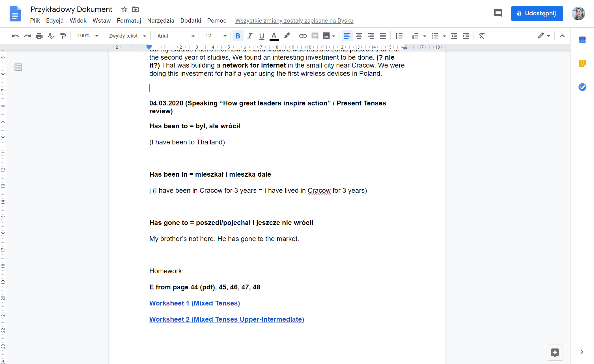Image resolution: width=594 pixels, height=364 pixels.
Task: Open the Arial font dropdown
Action: [176, 36]
